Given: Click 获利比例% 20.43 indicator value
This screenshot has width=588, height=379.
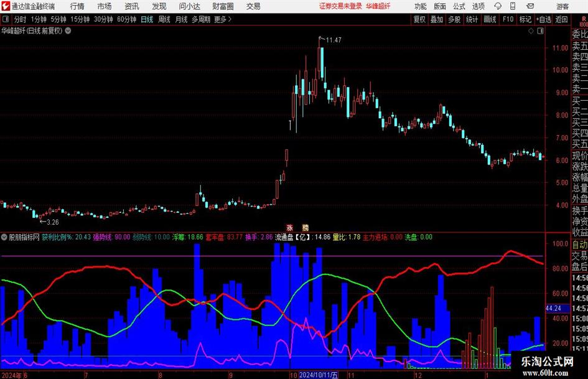Looking at the screenshot, I should pyautogui.click(x=66, y=236).
